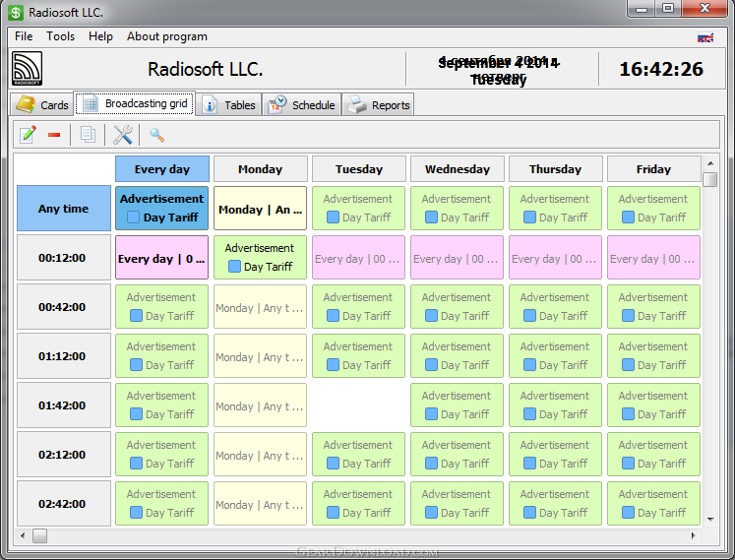Image resolution: width=735 pixels, height=560 pixels.
Task: Select the 01:42:00 row header
Action: pos(64,405)
